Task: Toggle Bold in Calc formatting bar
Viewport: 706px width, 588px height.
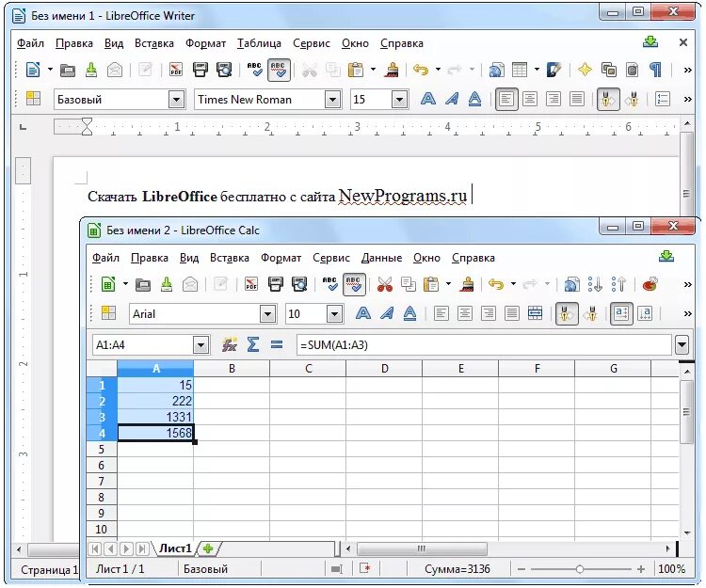Action: pyautogui.click(x=363, y=313)
